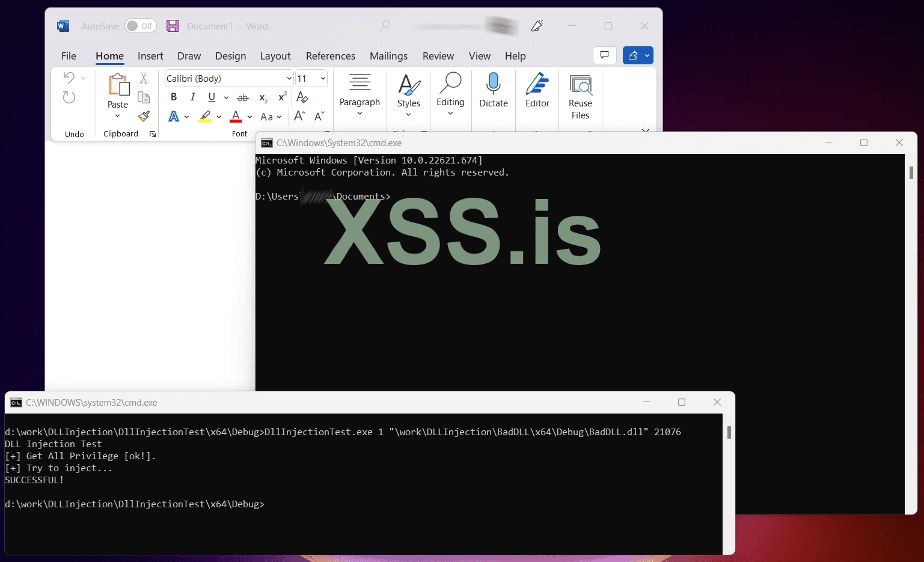This screenshot has height=562, width=924.
Task: Maximize the lower cmd.exe window
Action: (682, 402)
